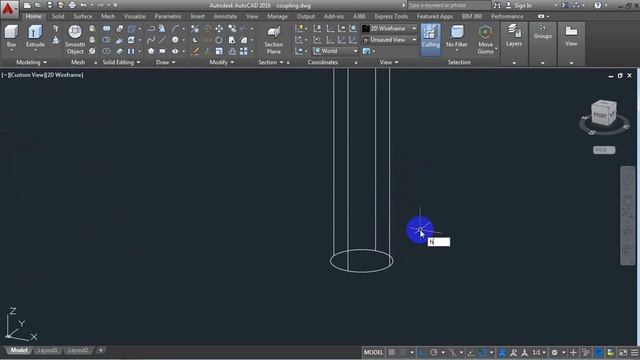Open the Annotate ribbon tab
Viewport: 640px width, 360px height.
(x=225, y=16)
